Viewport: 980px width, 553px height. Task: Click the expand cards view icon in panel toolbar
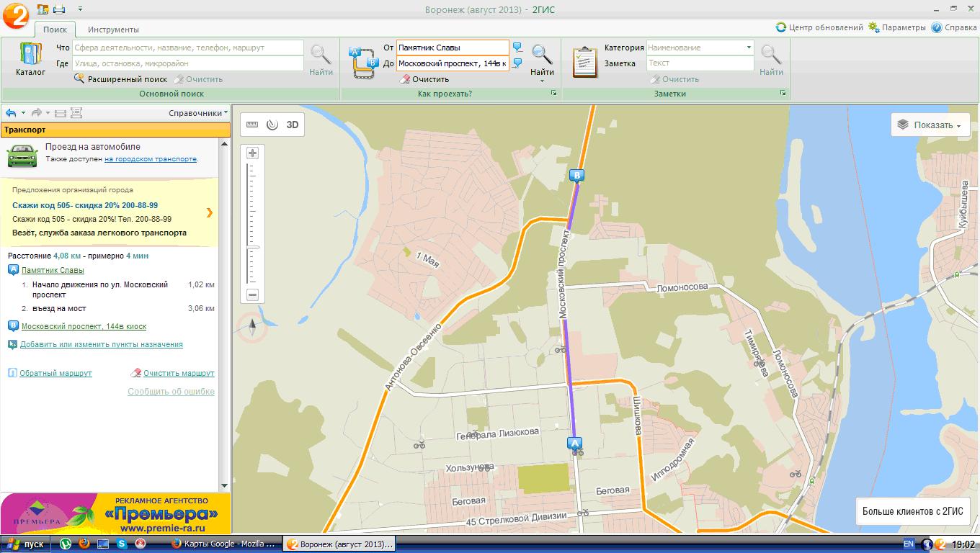point(76,113)
